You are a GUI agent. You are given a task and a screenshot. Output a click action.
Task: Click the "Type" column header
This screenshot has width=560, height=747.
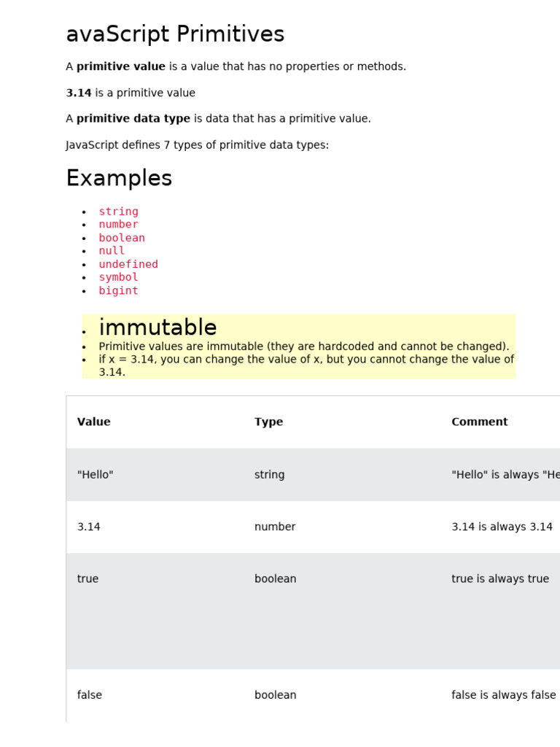[268, 422]
